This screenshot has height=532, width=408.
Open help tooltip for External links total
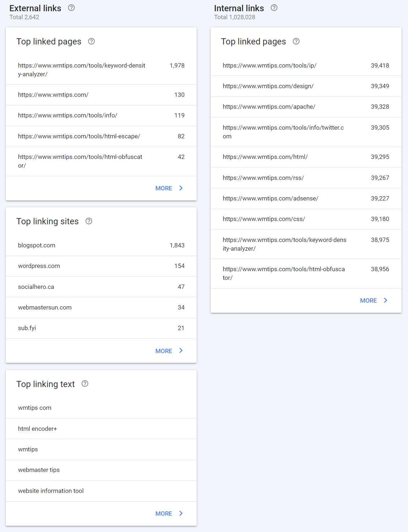click(x=71, y=8)
